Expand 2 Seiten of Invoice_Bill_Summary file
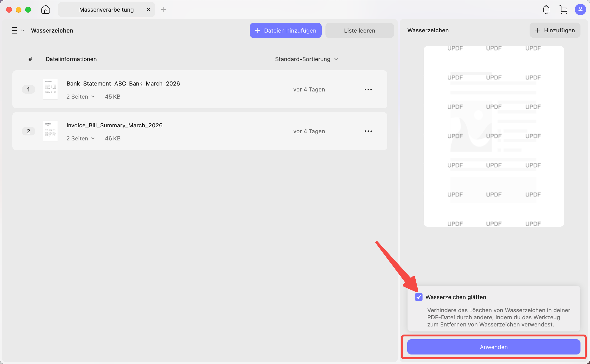The image size is (590, 364). pyautogui.click(x=80, y=139)
